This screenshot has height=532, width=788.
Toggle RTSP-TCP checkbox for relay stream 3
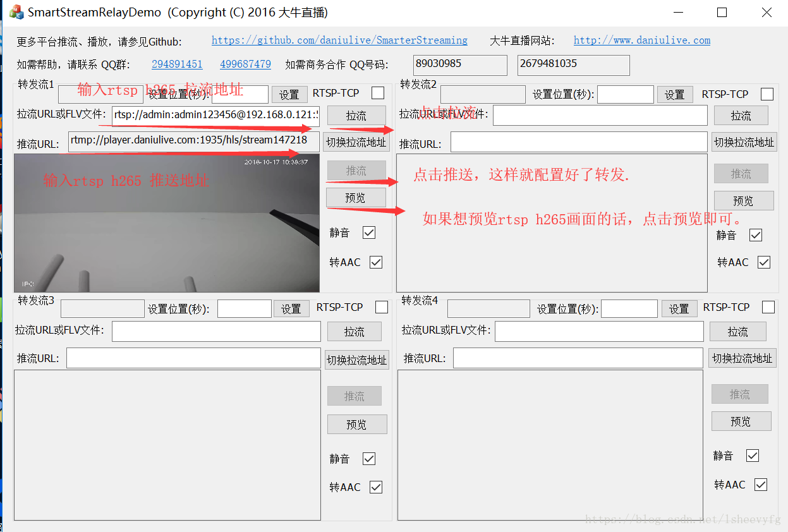(x=382, y=307)
